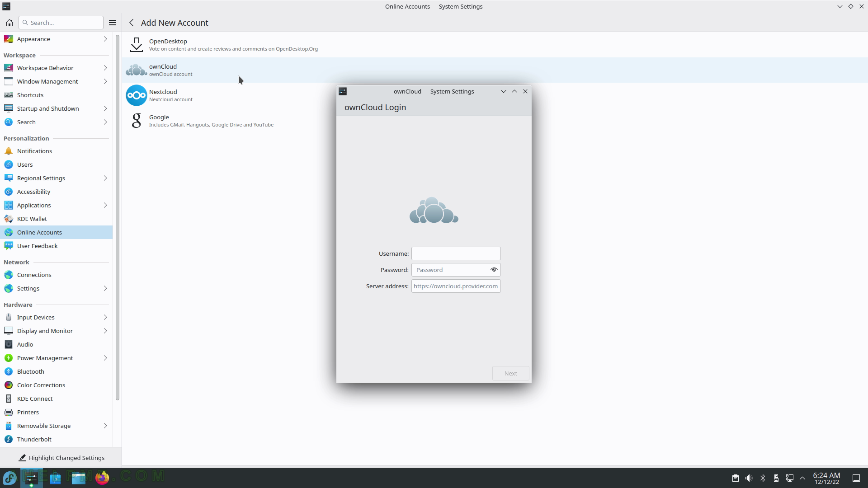This screenshot has width=868, height=488.
Task: Open the Fedora application launcher
Action: 10,478
